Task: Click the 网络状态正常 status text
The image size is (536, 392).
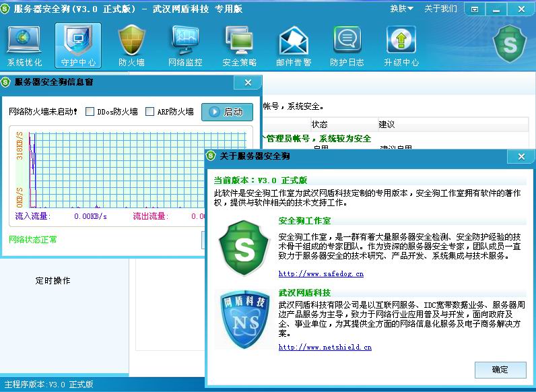Action: point(33,239)
